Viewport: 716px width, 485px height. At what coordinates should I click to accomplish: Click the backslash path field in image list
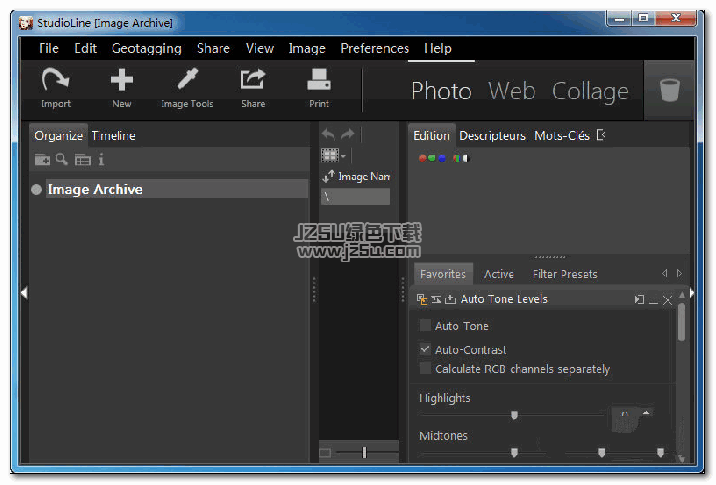tap(355, 196)
